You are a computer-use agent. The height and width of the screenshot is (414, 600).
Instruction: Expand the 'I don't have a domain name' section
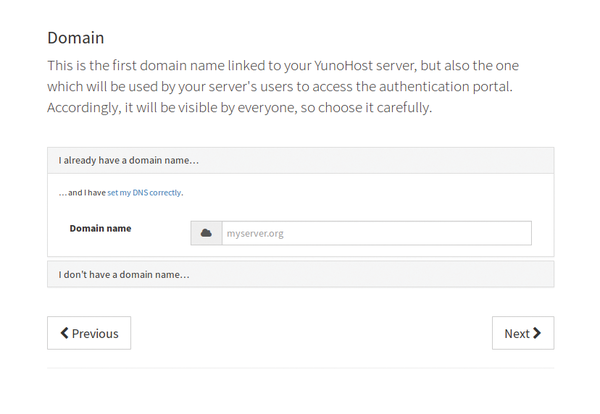[300, 274]
